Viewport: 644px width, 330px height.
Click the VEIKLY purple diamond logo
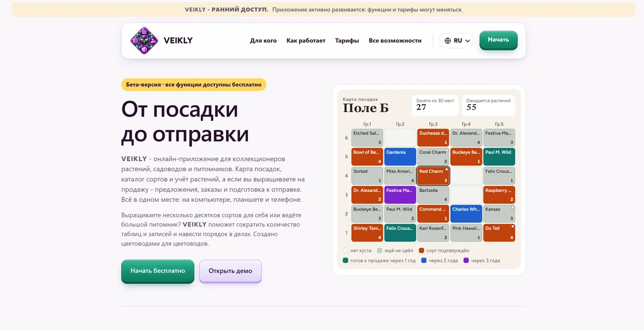pos(144,41)
